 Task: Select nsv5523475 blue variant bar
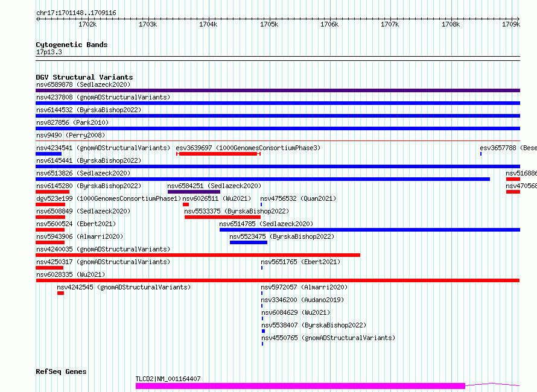coord(249,242)
